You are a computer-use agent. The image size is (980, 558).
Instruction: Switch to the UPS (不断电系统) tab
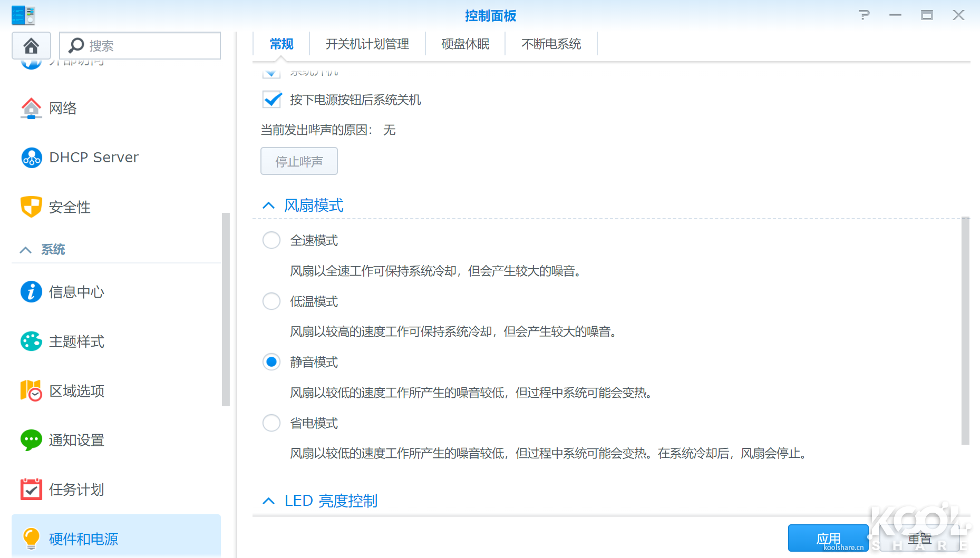[551, 44]
